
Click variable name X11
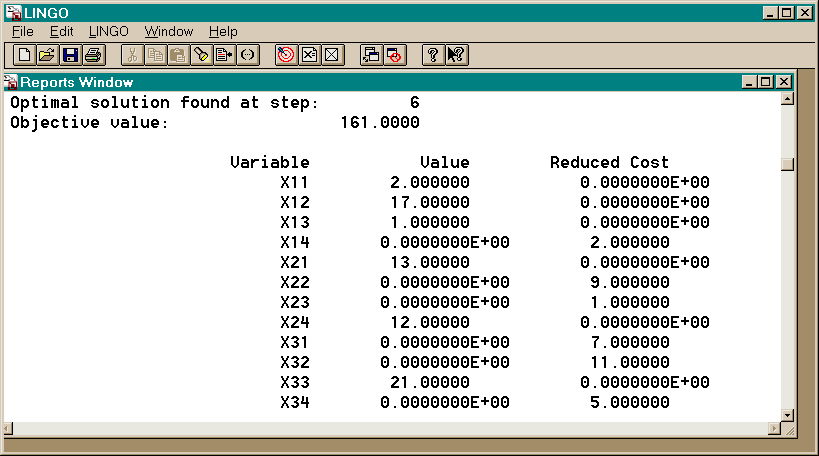[x=295, y=182]
